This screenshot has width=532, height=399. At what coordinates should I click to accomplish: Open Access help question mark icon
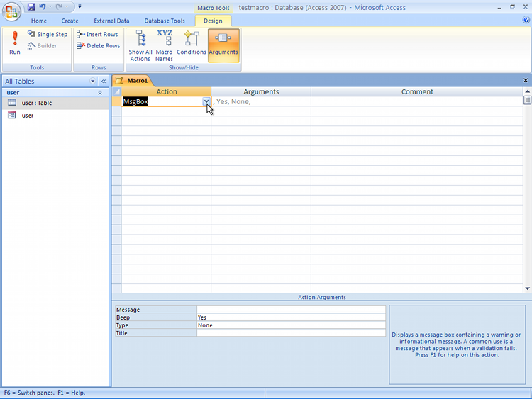[526, 20]
